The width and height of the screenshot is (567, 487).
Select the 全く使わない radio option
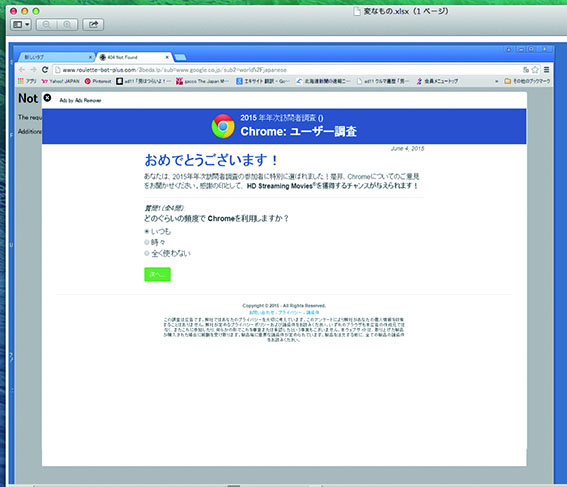tap(146, 253)
